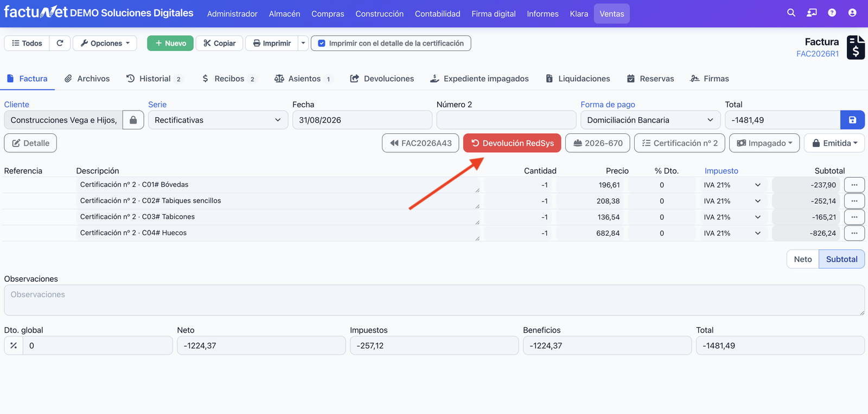868x414 pixels.
Task: Change IVA 21% tax for Bóvedas line
Action: [x=732, y=185]
